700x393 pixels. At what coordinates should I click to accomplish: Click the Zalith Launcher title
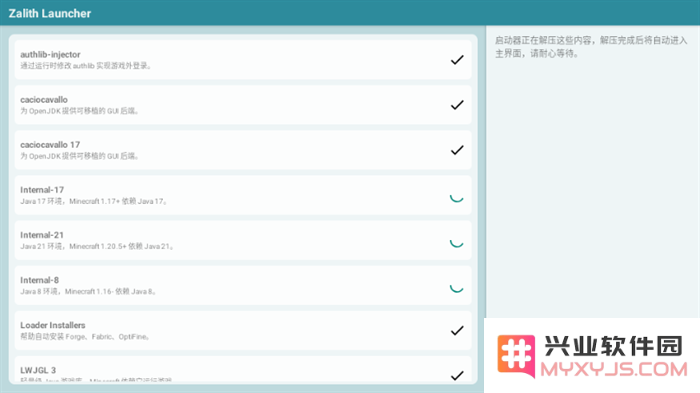point(50,13)
